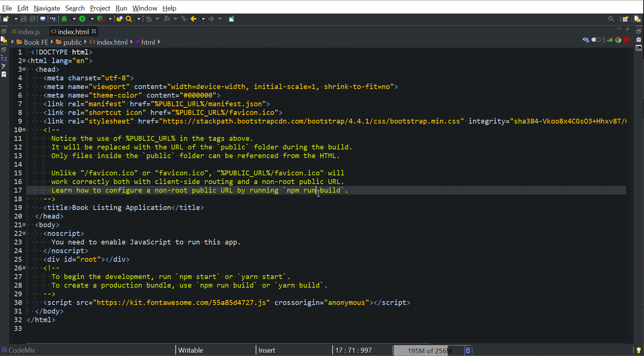Screen dimensions: 644x356
Task: Click the green bug Debug icon
Action: click(65, 19)
